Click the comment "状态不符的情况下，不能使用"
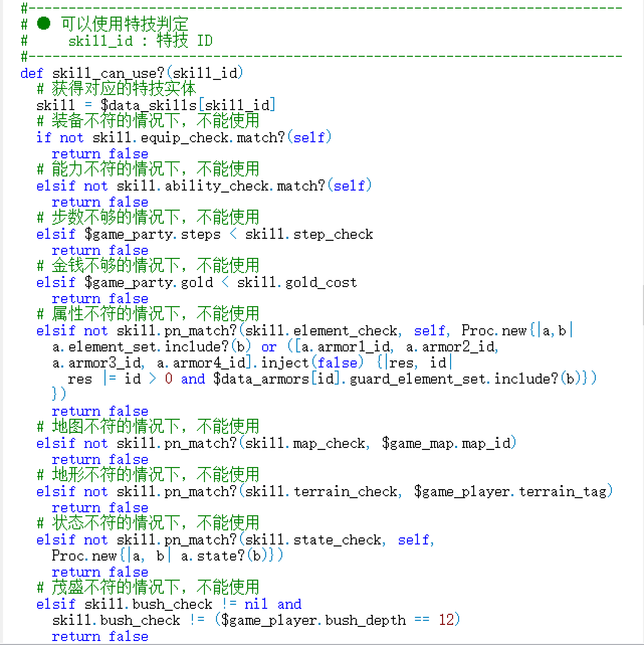This screenshot has height=645, width=644. [x=156, y=523]
